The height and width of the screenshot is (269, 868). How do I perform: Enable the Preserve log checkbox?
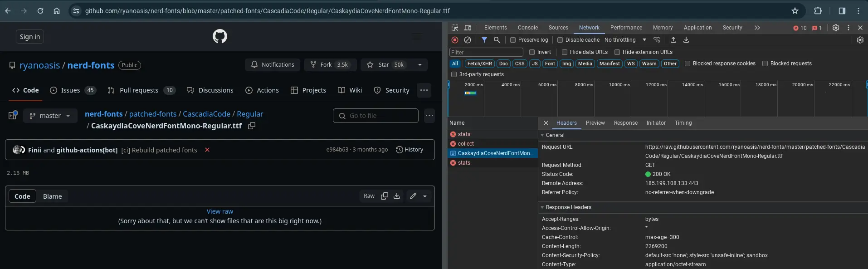(x=513, y=40)
